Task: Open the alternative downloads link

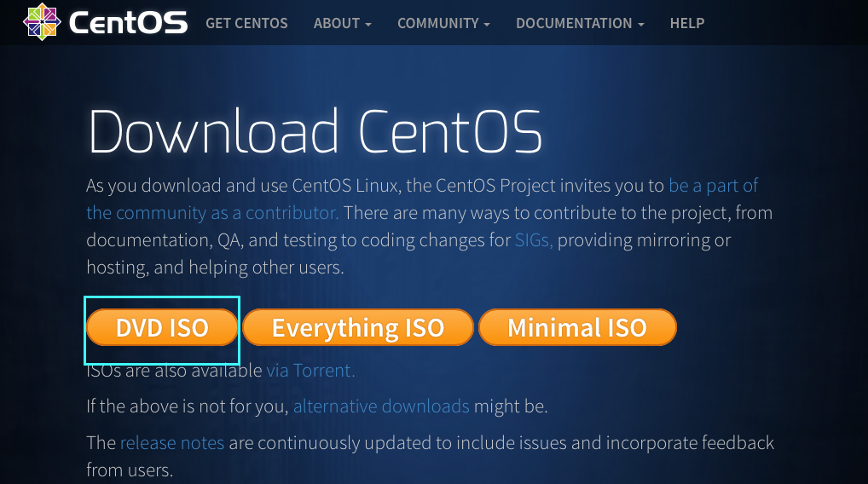Action: coord(381,406)
